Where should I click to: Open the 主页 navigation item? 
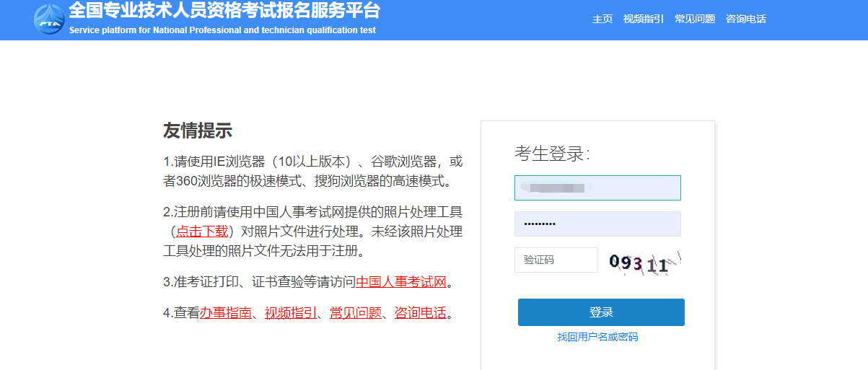[x=602, y=19]
